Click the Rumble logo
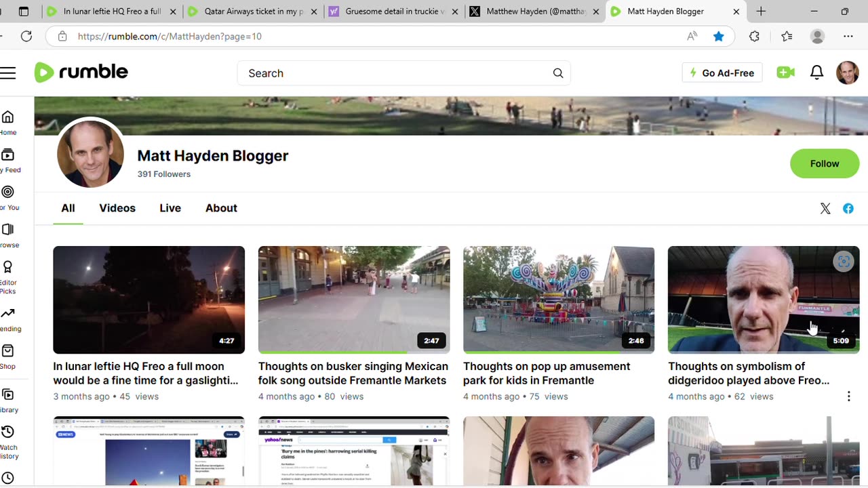The height and width of the screenshot is (488, 868). click(81, 73)
